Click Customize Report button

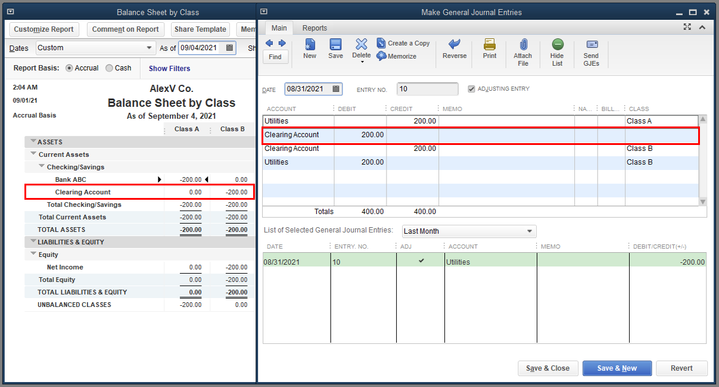point(44,29)
